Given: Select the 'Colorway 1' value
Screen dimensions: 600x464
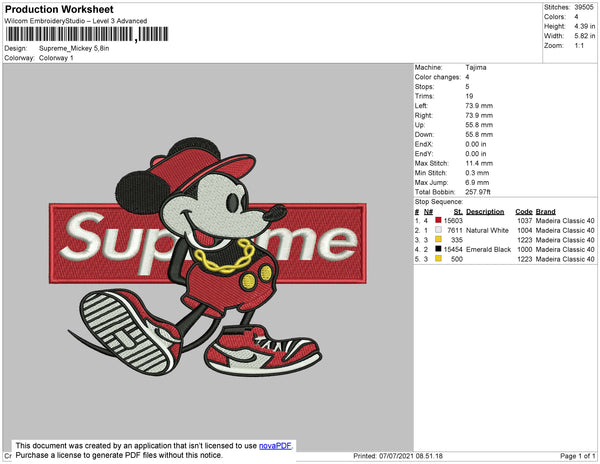Looking at the screenshot, I should tap(56, 58).
